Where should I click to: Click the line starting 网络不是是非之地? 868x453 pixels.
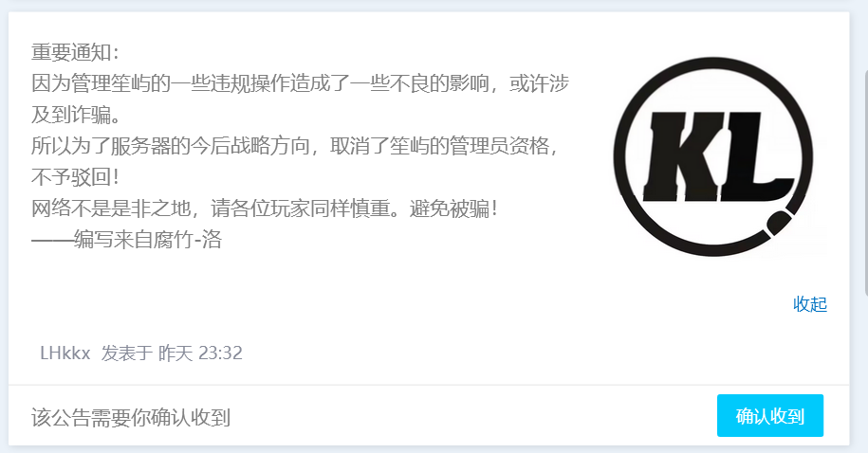tap(265, 208)
